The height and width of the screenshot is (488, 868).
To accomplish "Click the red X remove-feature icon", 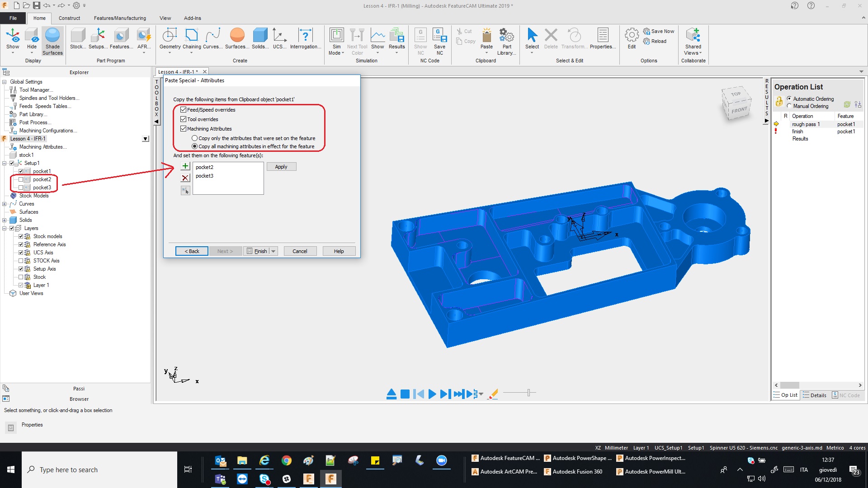I will [185, 178].
